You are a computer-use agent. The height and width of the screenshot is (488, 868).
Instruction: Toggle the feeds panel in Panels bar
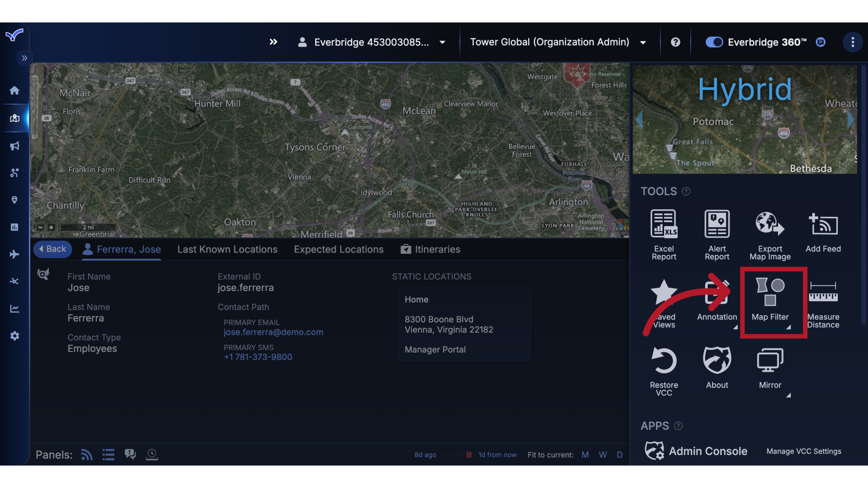click(x=86, y=455)
